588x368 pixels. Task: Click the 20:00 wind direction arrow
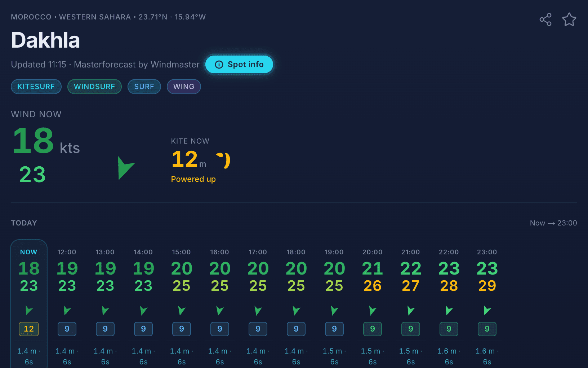(373, 310)
